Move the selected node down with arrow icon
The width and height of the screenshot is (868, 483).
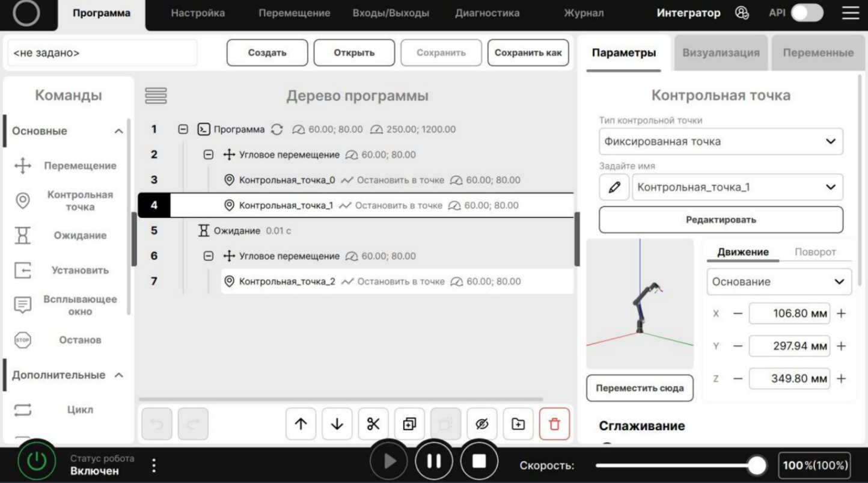tap(337, 424)
